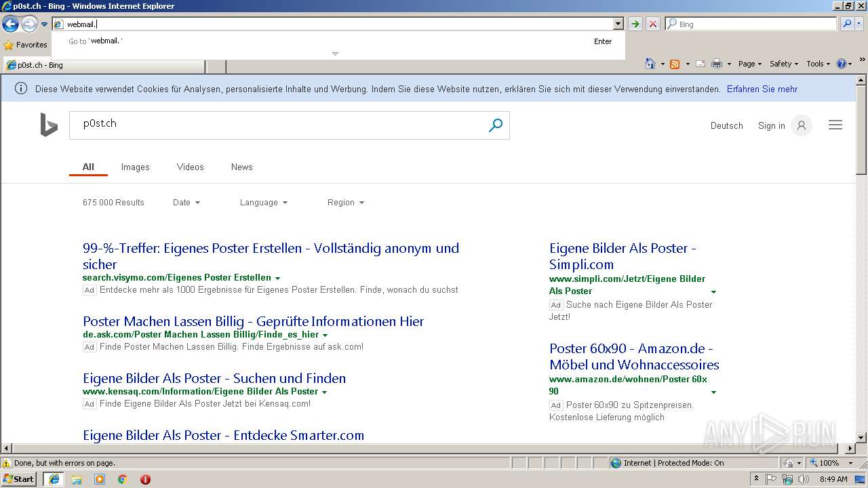Open the Bing hamburger menu
868x488 pixels.
pos(835,125)
